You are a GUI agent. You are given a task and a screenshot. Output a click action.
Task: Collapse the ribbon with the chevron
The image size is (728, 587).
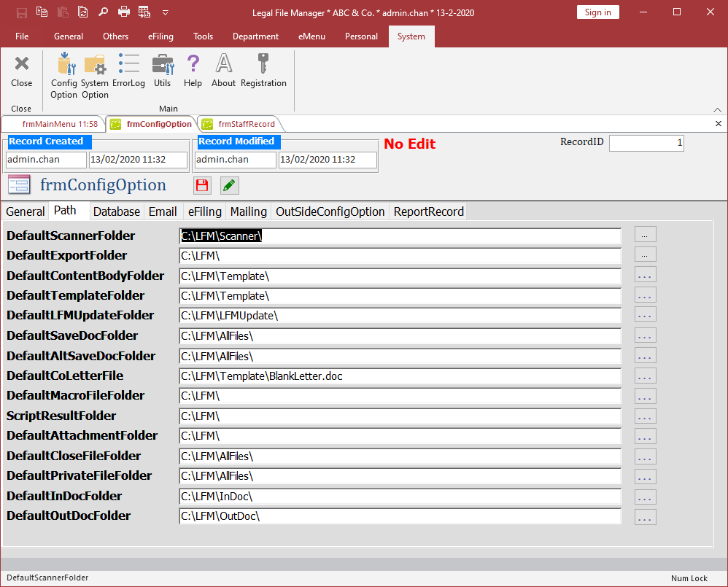click(x=717, y=109)
